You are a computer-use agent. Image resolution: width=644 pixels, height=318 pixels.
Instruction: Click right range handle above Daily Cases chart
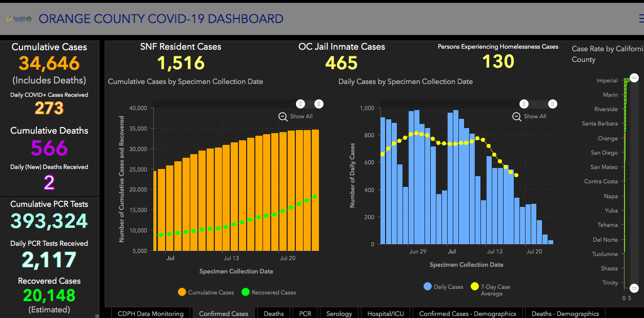[553, 104]
